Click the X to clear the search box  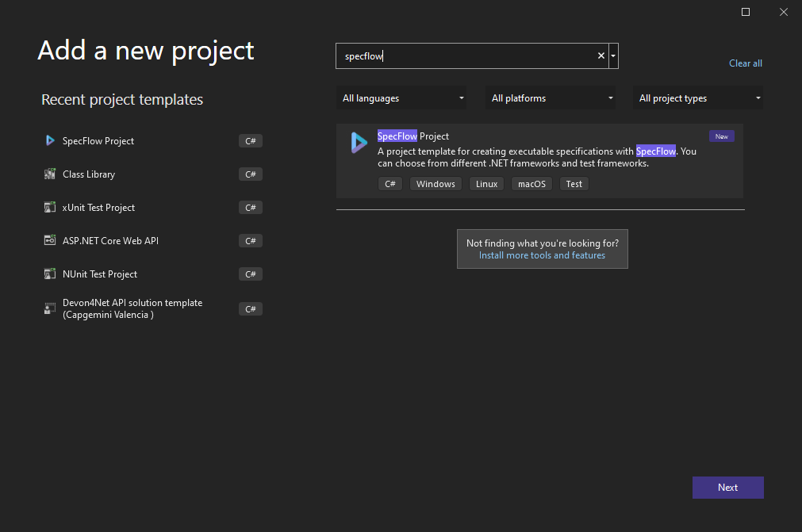tap(601, 55)
